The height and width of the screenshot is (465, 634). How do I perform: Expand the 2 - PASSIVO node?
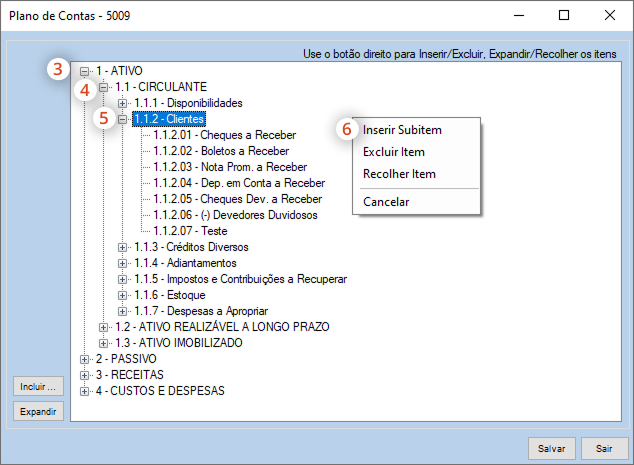click(x=85, y=359)
